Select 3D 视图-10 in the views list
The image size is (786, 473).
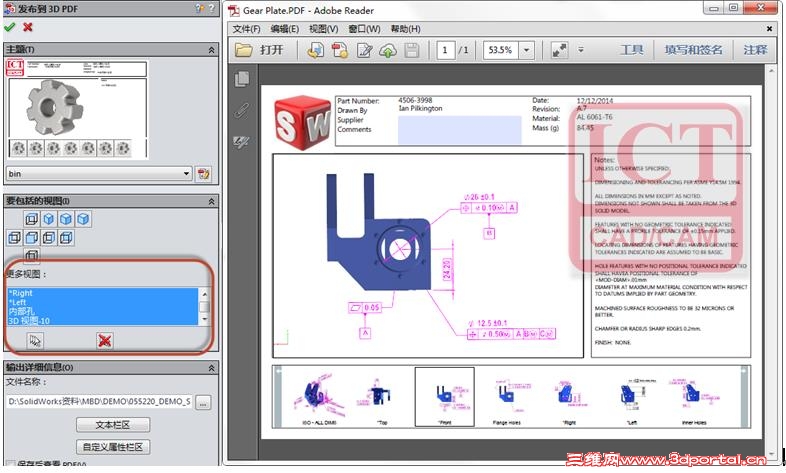click(x=103, y=321)
